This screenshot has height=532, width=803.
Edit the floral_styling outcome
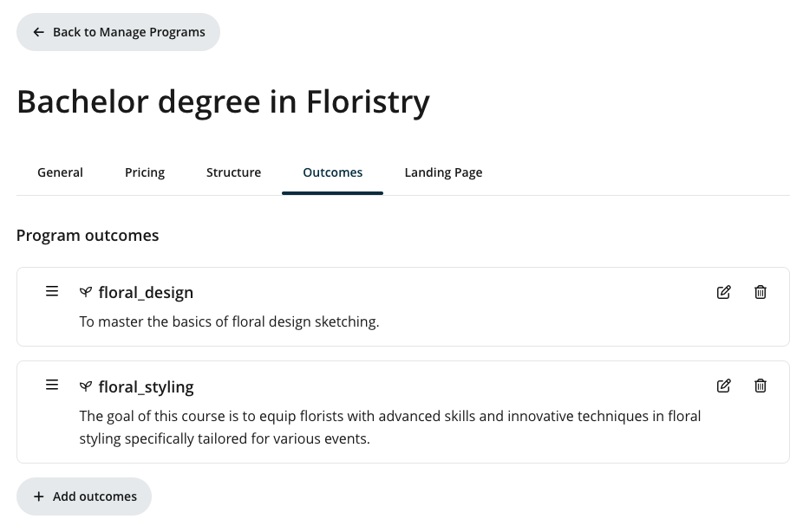tap(724, 386)
